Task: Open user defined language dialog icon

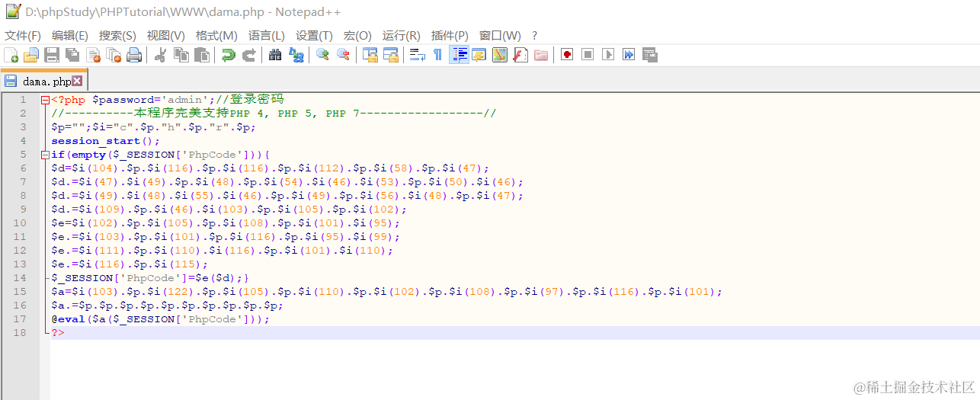Action: 479,55
